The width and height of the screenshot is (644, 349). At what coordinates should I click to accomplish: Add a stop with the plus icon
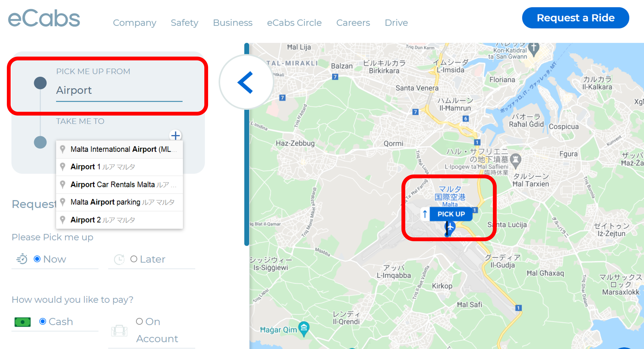(x=175, y=136)
